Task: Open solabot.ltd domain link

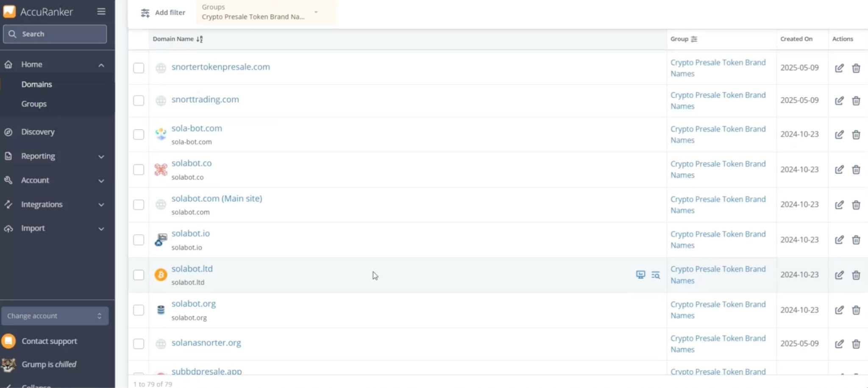Action: pyautogui.click(x=192, y=269)
